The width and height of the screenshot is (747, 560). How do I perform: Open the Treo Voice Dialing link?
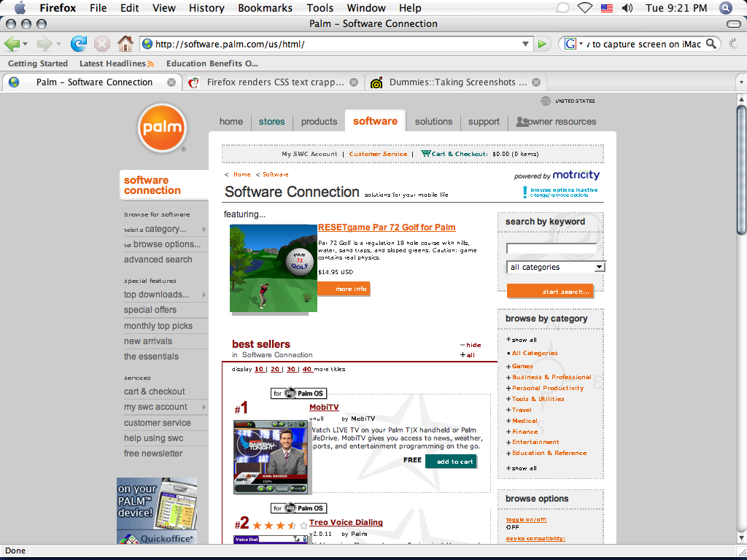pos(346,522)
